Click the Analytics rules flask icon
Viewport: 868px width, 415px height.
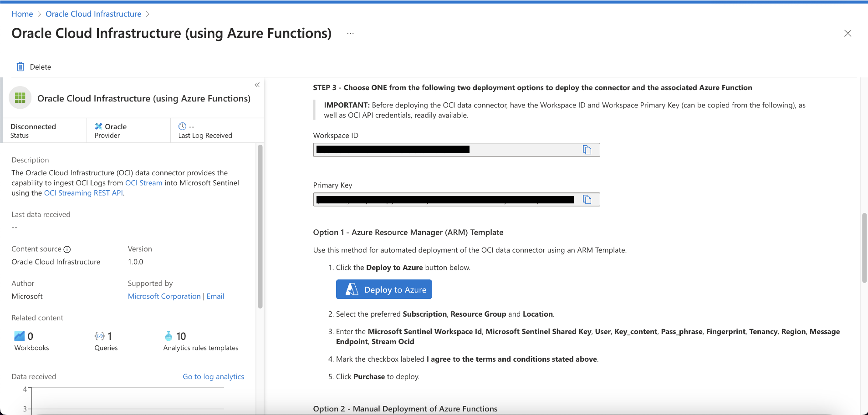click(x=168, y=336)
